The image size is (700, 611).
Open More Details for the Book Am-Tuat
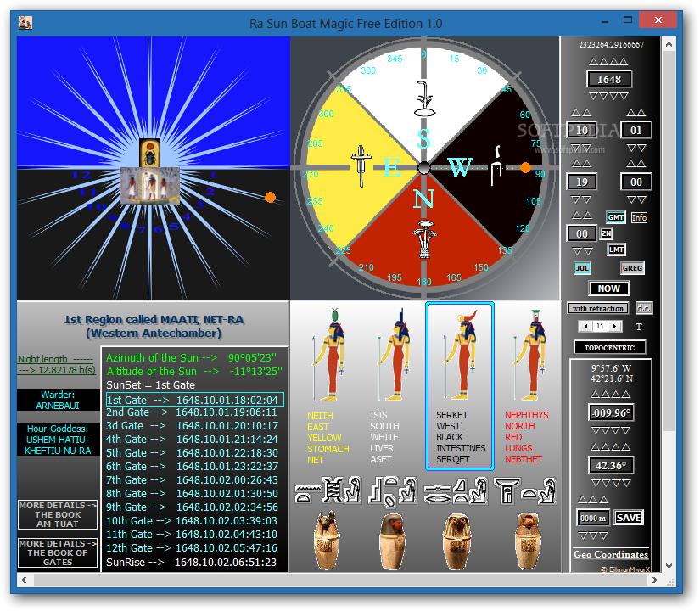click(58, 514)
